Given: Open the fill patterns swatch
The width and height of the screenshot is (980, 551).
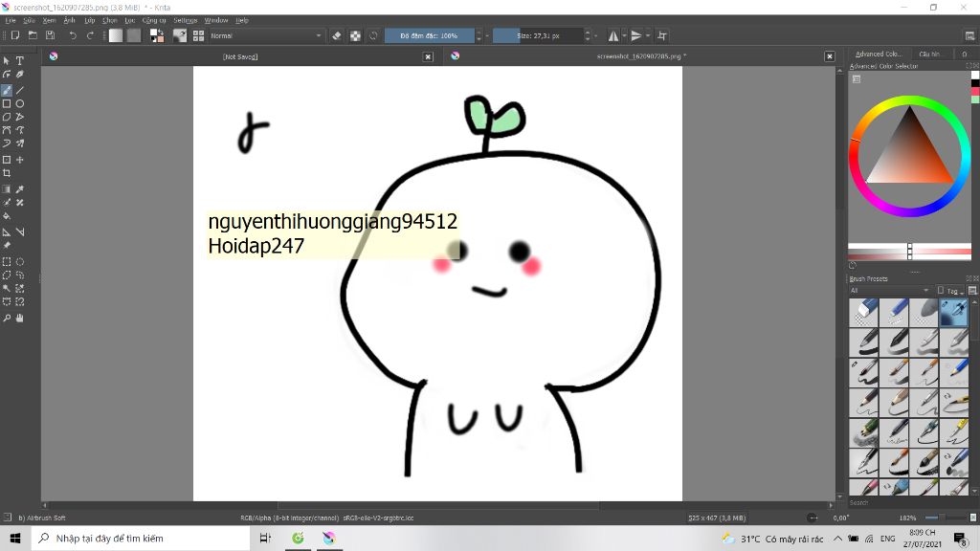Looking at the screenshot, I should (x=134, y=35).
